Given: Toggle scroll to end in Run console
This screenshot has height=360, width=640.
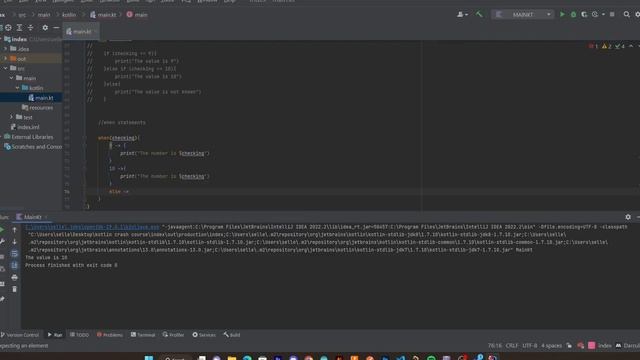Looking at the screenshot, I should pyautogui.click(x=14, y=265).
